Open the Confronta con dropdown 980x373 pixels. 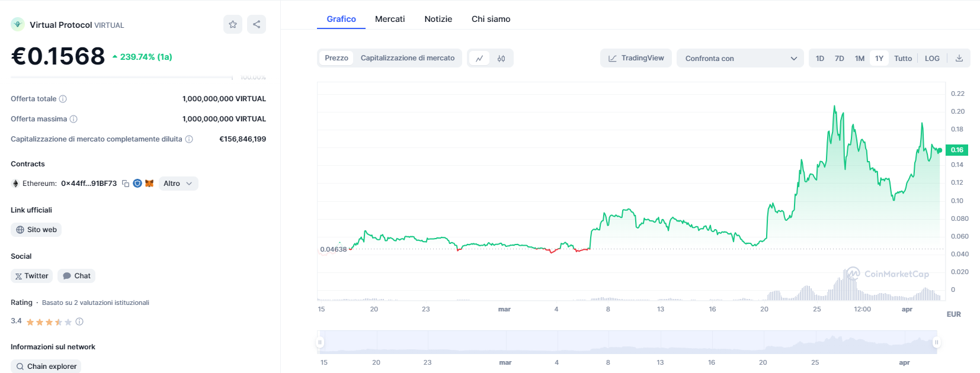coord(740,58)
